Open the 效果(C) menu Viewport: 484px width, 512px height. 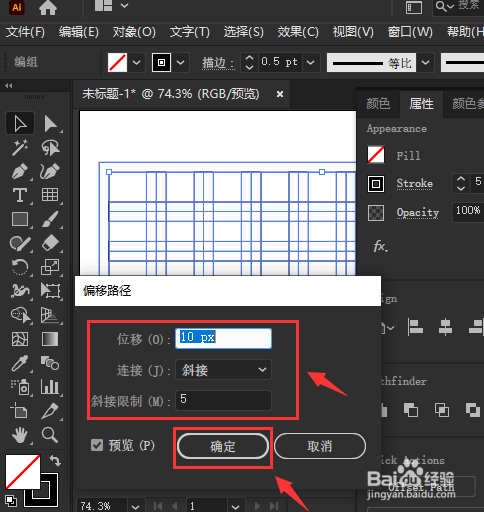point(298,32)
